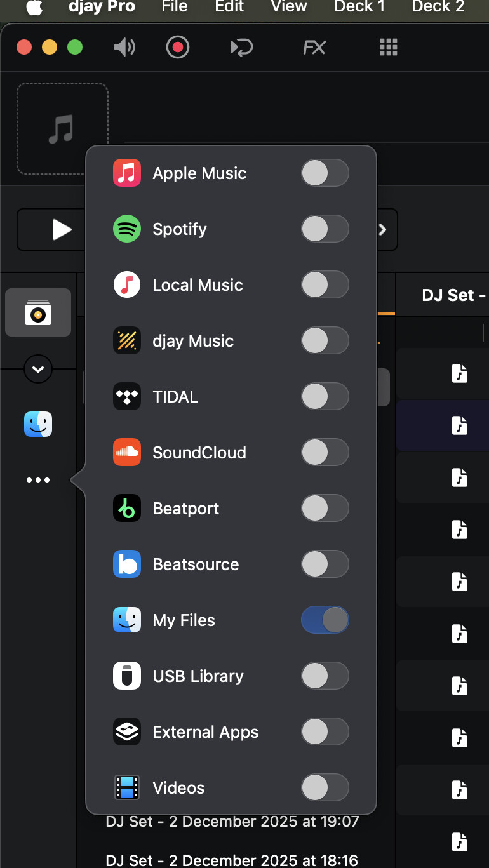This screenshot has height=868, width=489.
Task: Expand the sidebar chevron down button
Action: click(38, 369)
